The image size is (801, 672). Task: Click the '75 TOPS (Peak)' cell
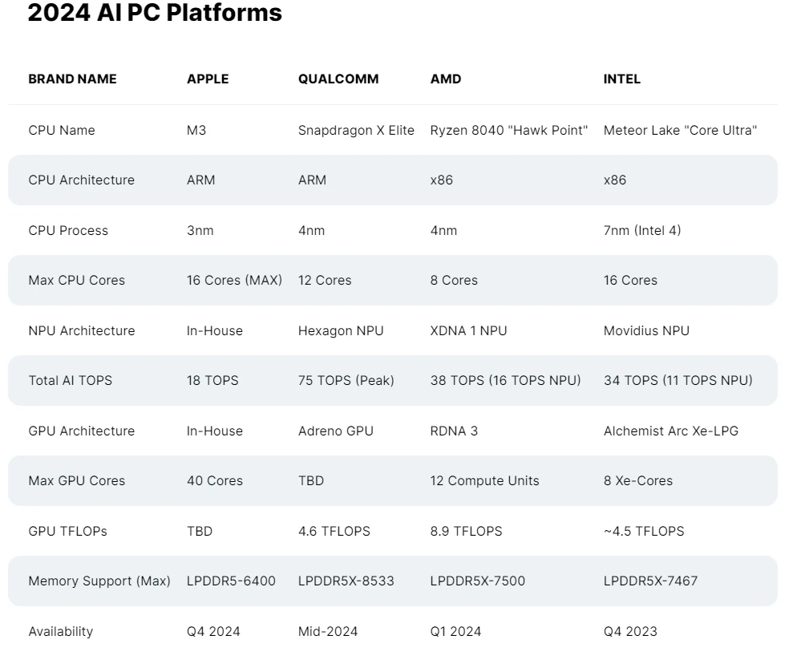coord(346,380)
